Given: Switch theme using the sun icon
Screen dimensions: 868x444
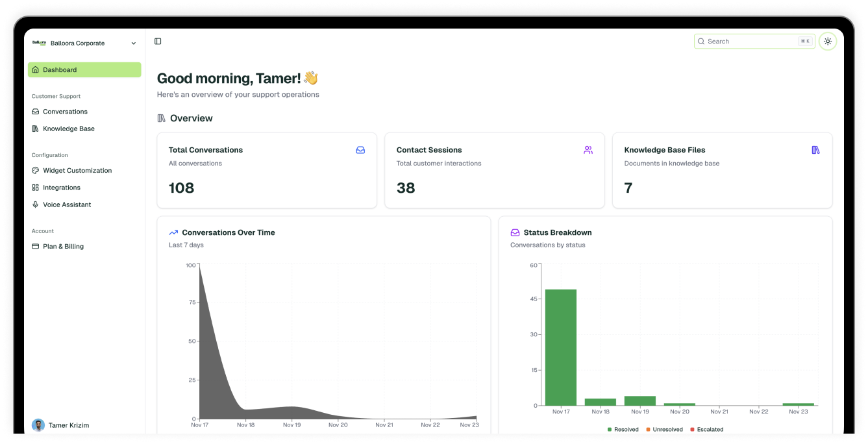Looking at the screenshot, I should click(828, 42).
